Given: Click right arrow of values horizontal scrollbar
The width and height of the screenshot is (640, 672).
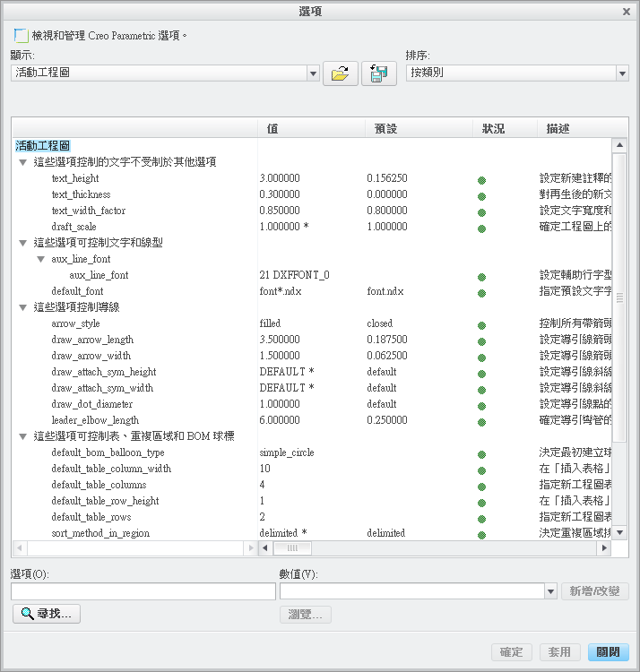Looking at the screenshot, I should pos(604,547).
